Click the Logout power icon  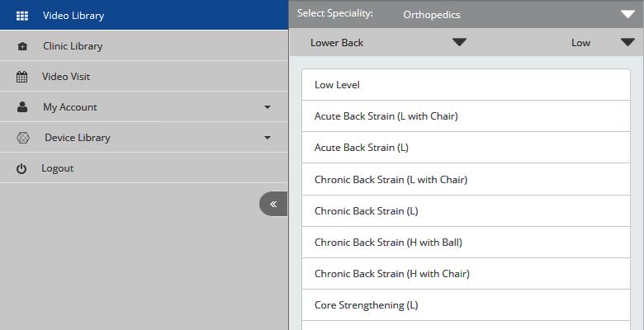click(x=21, y=168)
